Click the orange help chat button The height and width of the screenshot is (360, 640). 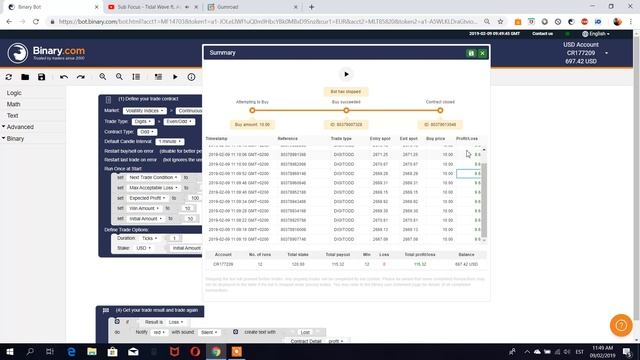tap(621, 325)
